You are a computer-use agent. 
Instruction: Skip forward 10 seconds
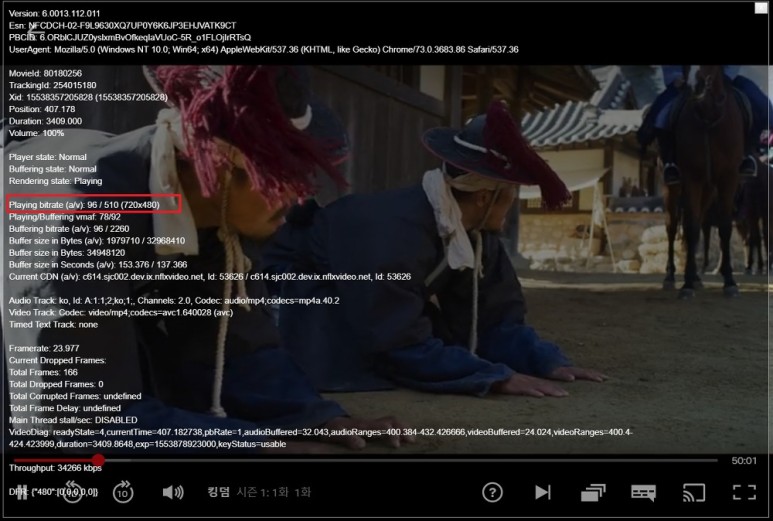click(123, 492)
